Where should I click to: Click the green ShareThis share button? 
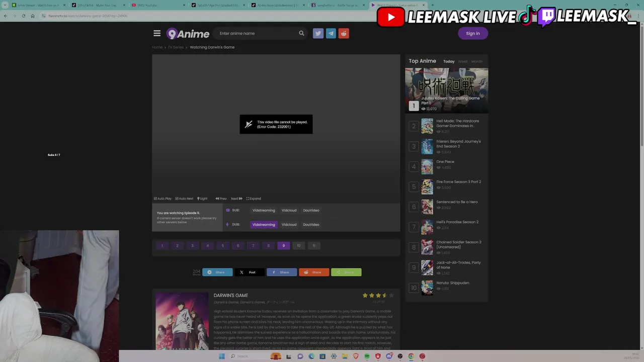(x=346, y=272)
